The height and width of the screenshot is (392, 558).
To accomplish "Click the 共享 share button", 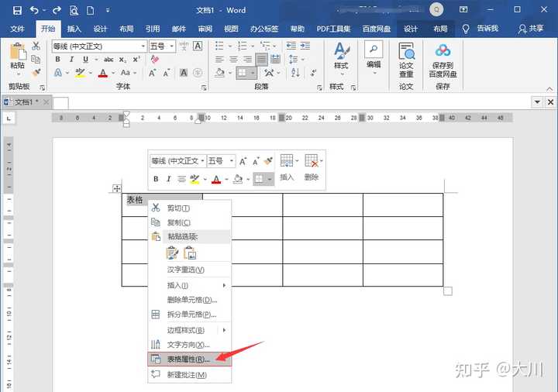I will 531,29.
